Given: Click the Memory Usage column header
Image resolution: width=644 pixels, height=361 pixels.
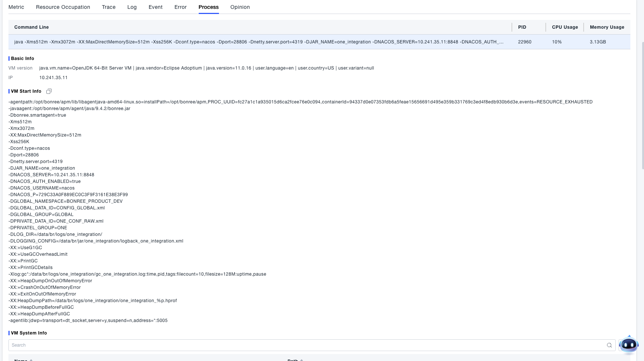Looking at the screenshot, I should click(x=607, y=27).
